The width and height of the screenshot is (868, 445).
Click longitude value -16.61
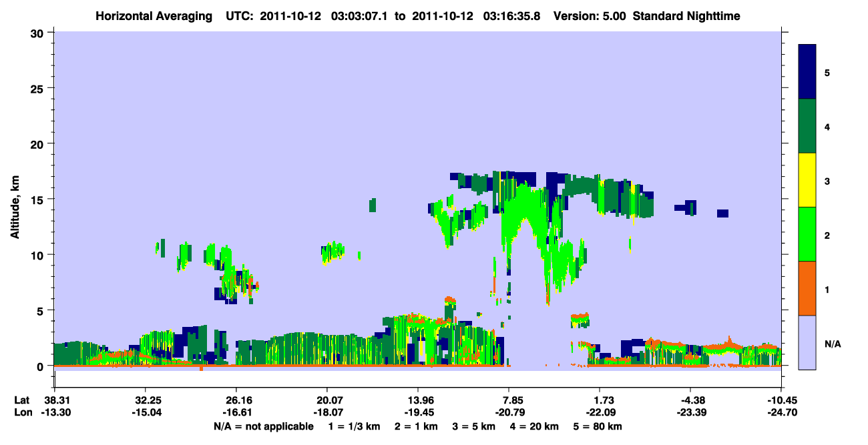pos(236,413)
